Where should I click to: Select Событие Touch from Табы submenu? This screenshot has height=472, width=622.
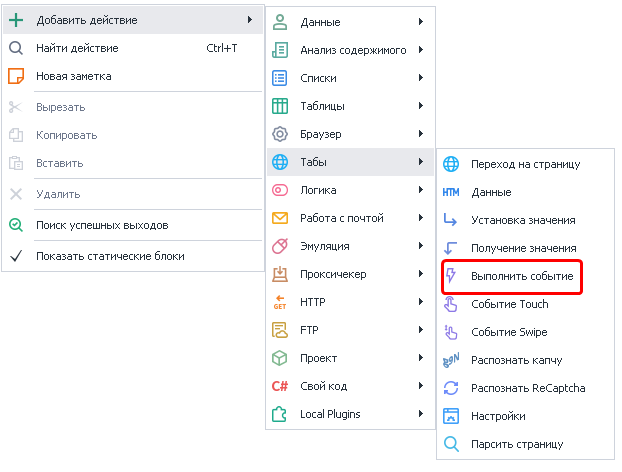(509, 304)
